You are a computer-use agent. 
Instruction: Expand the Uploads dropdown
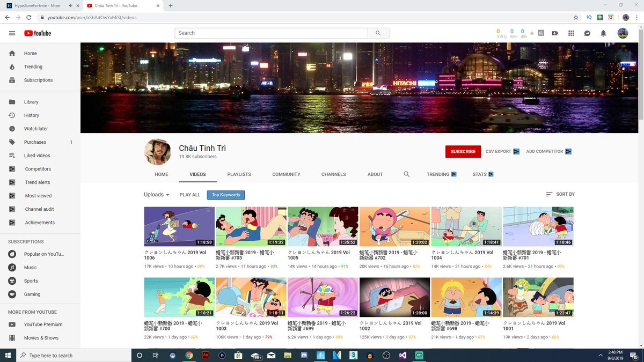(x=157, y=195)
